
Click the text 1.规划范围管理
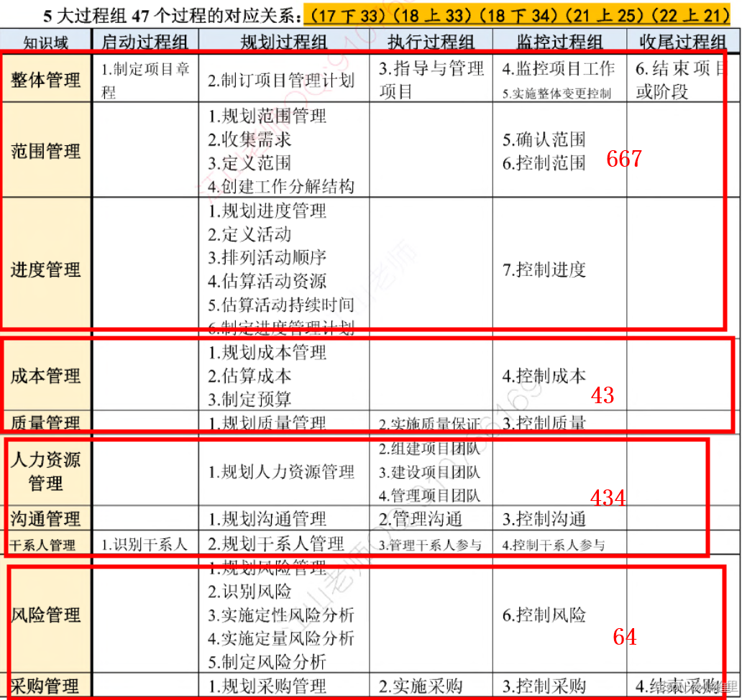pyautogui.click(x=267, y=116)
